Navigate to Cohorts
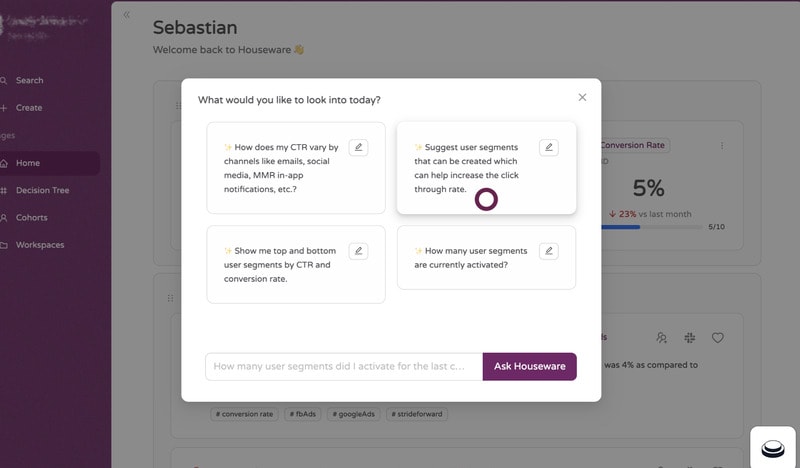This screenshot has width=800, height=468. (31, 217)
